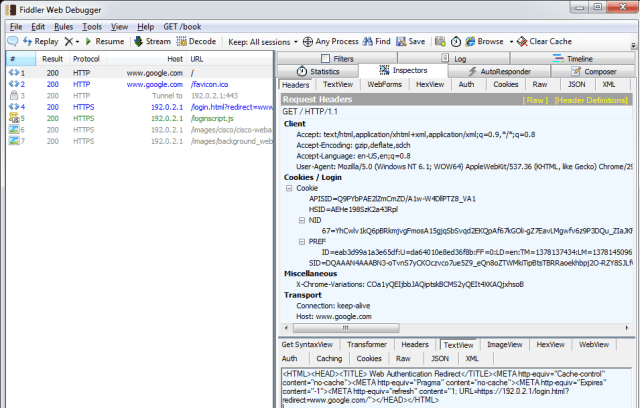This screenshot has height=408, width=640.
Task: Open the Composer tab
Action: pyautogui.click(x=596, y=72)
